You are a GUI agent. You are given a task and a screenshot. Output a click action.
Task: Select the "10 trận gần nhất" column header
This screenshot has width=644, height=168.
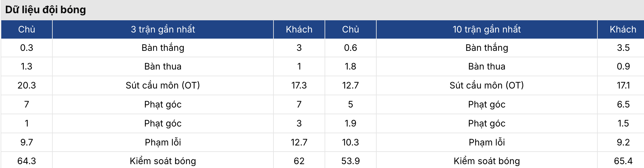(487, 30)
